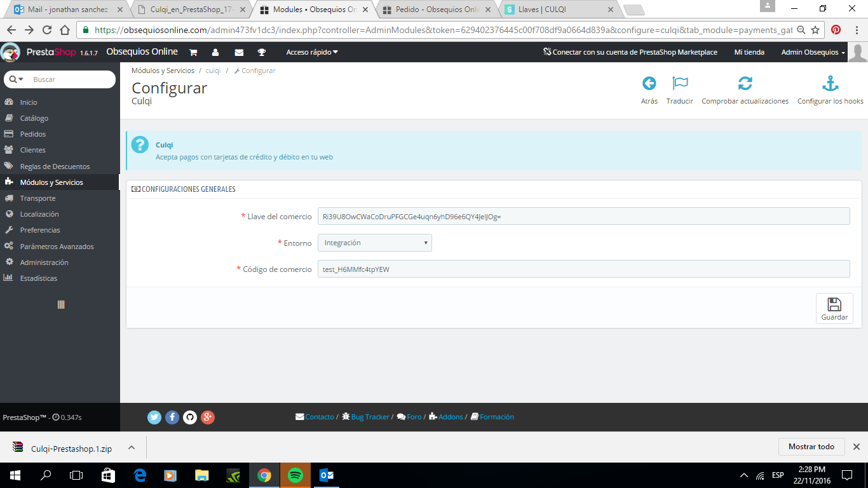
Task: Open the GitHub icon in the footer
Action: (x=190, y=417)
